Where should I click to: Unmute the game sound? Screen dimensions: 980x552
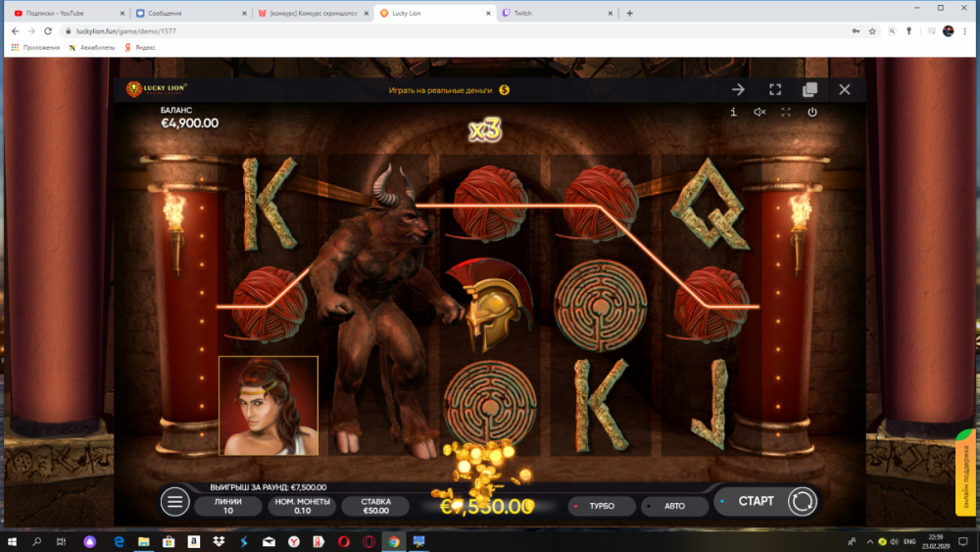pos(759,113)
